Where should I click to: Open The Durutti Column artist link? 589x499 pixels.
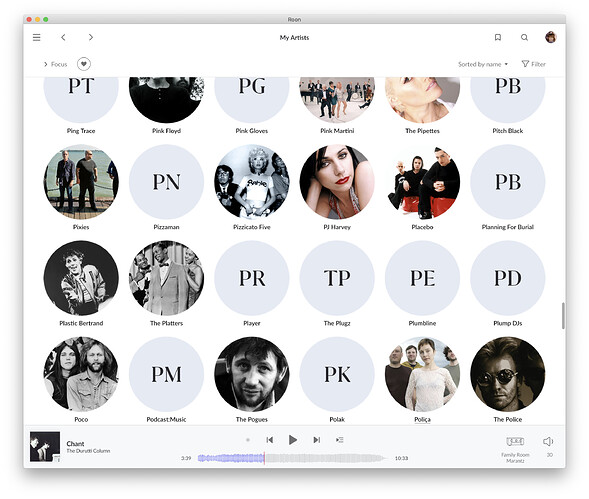[88, 451]
